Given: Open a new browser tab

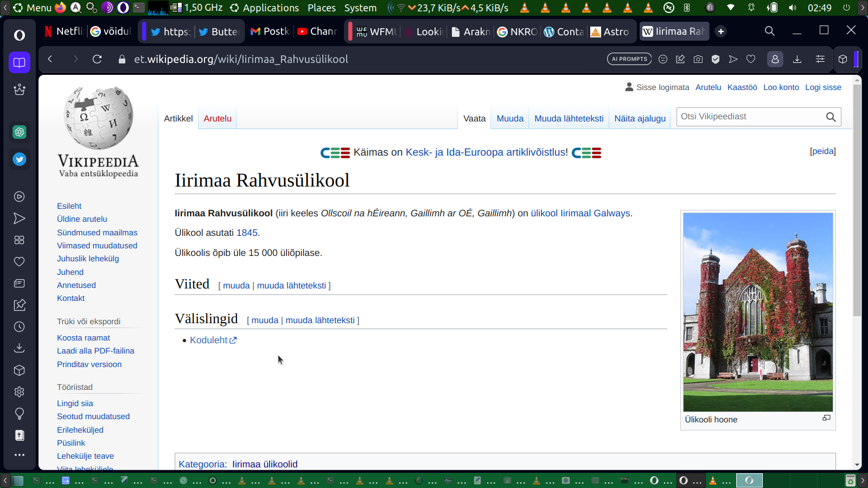Looking at the screenshot, I should (721, 31).
